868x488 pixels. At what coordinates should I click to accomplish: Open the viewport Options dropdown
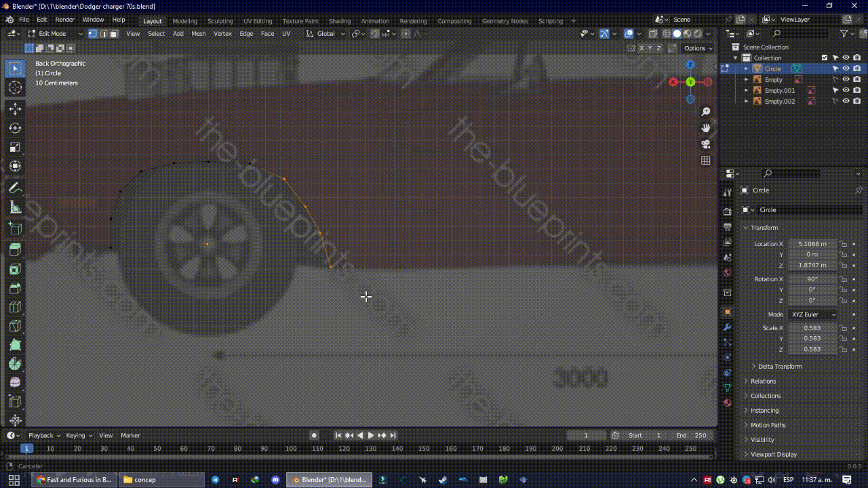[698, 48]
